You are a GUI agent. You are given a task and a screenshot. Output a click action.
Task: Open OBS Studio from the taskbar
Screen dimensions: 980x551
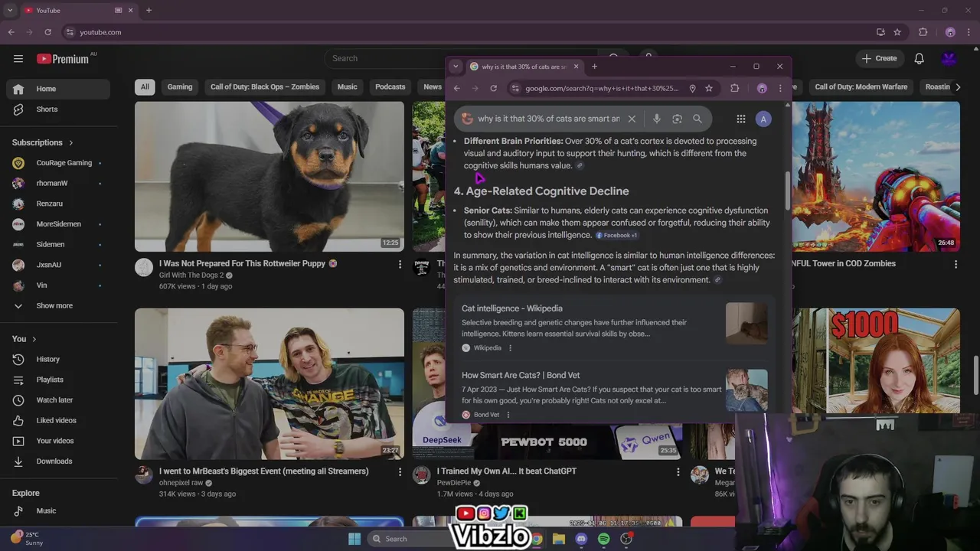pyautogui.click(x=626, y=539)
